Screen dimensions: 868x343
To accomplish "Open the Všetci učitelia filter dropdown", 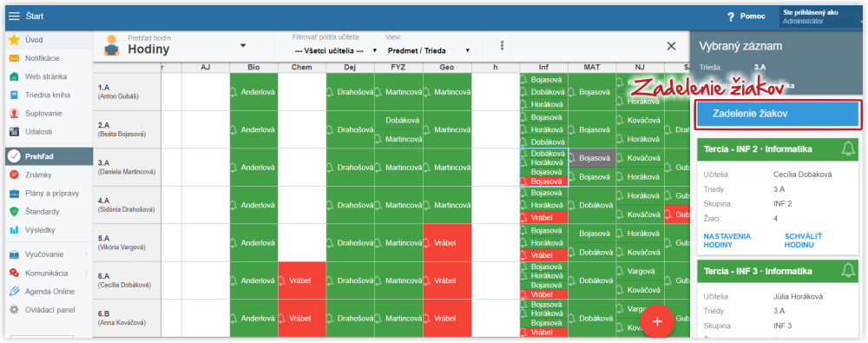I will pyautogui.click(x=335, y=50).
